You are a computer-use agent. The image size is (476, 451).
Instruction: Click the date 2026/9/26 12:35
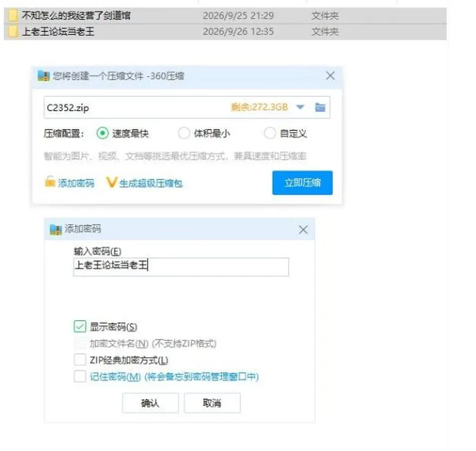point(238,32)
